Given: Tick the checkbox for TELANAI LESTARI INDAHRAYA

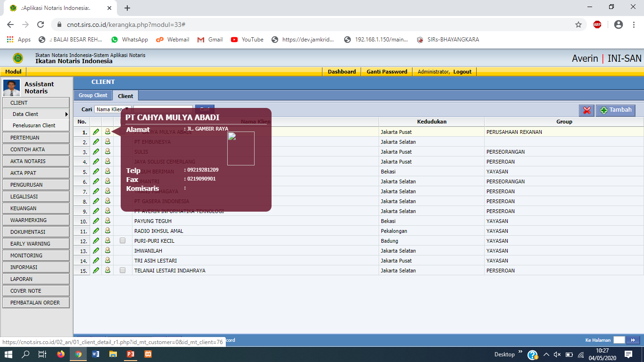Looking at the screenshot, I should (123, 271).
